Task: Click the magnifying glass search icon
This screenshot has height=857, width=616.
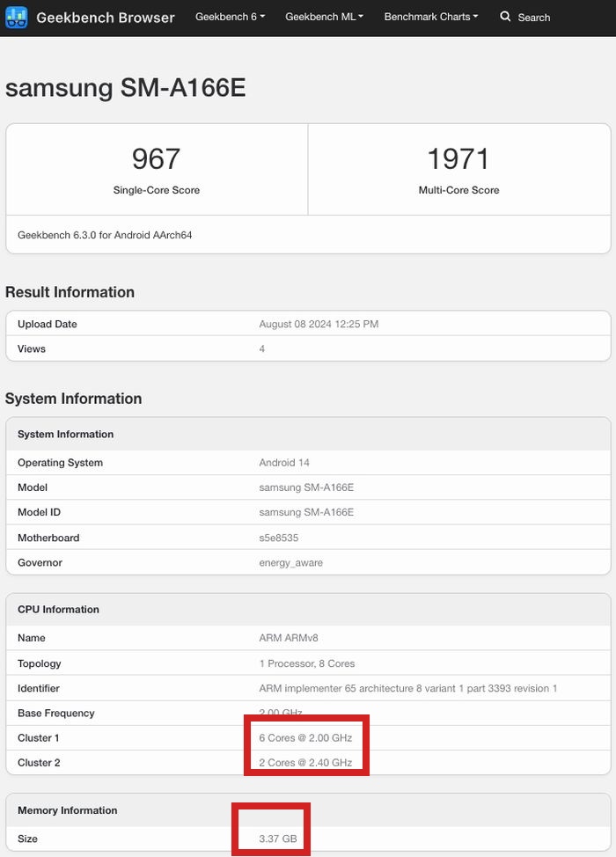Action: [505, 17]
